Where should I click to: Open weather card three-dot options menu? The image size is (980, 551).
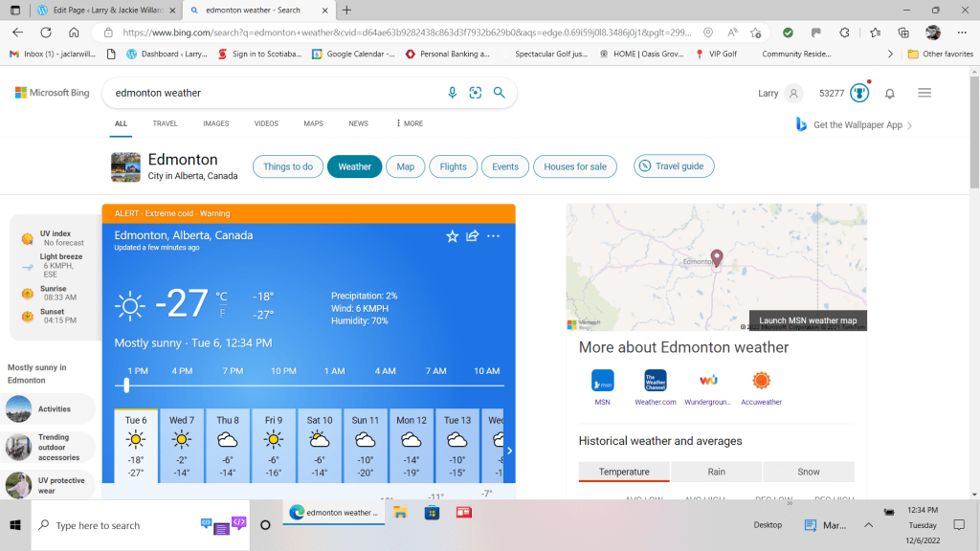click(x=494, y=236)
